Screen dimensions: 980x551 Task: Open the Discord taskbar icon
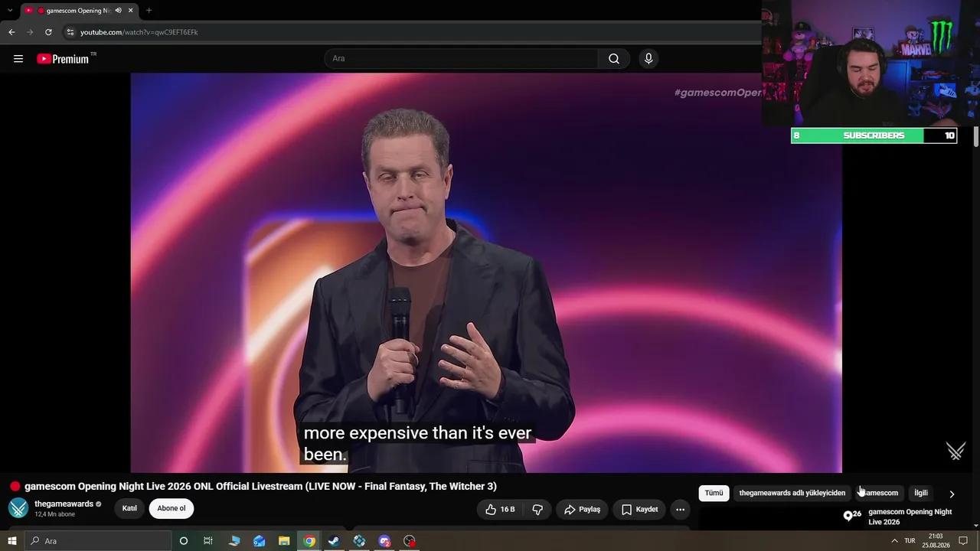click(x=384, y=541)
